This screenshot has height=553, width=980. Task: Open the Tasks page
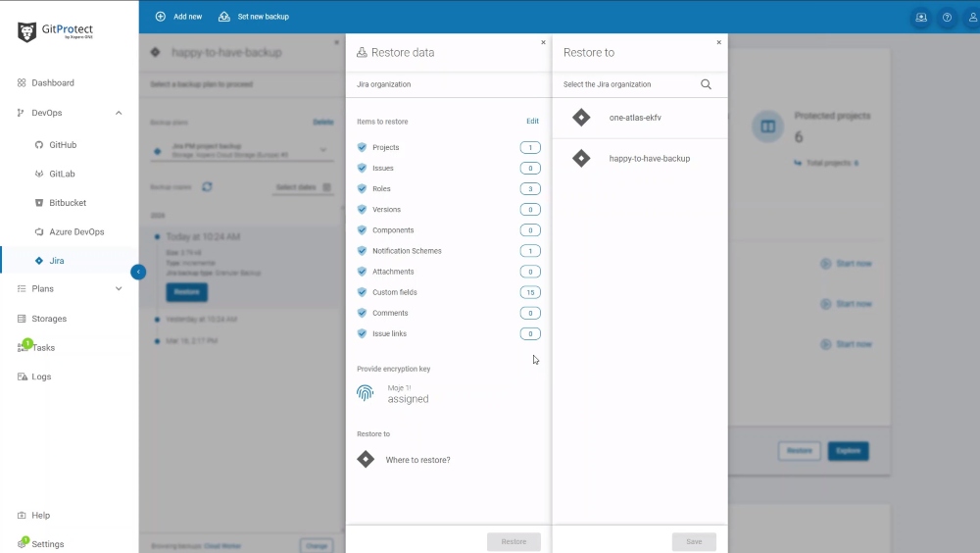coord(43,347)
